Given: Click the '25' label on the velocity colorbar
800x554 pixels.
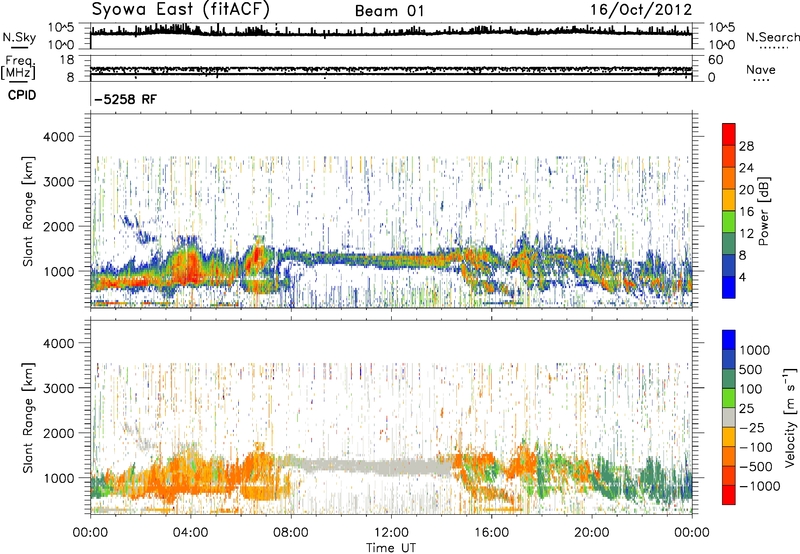Looking at the screenshot, I should tap(746, 409).
